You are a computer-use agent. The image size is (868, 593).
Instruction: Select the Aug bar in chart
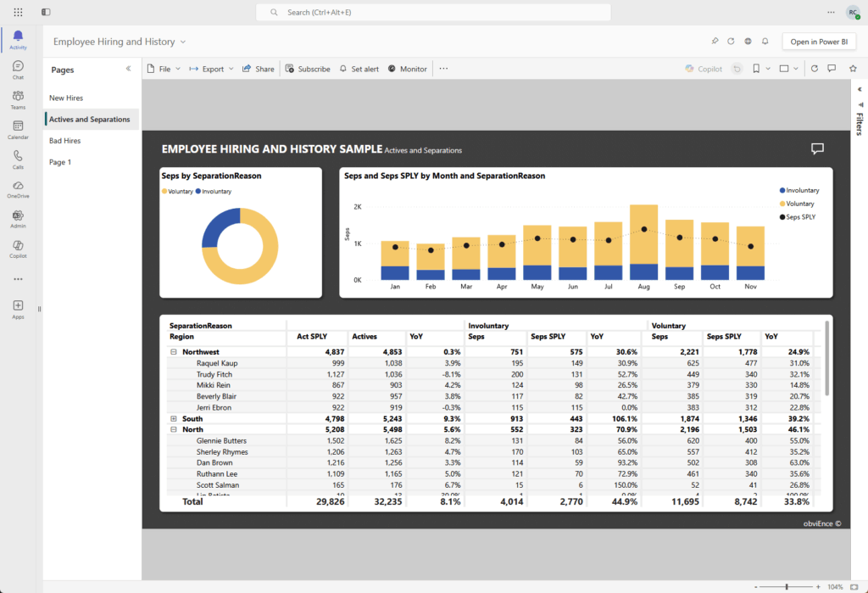tap(644, 242)
